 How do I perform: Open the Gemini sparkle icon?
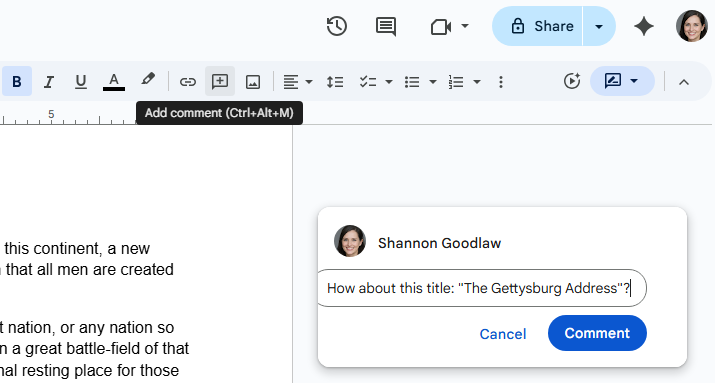pos(644,26)
